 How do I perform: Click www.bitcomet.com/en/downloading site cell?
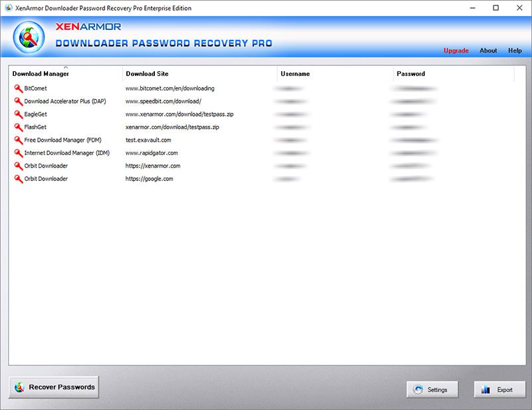(170, 89)
